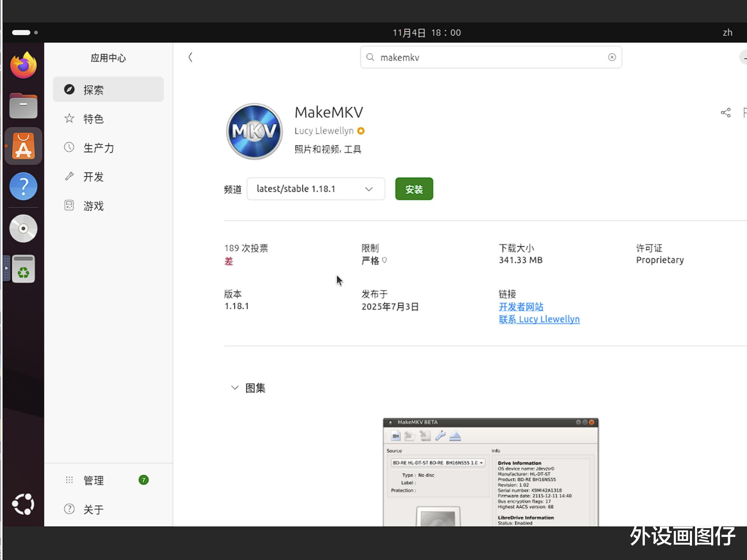Screen dimensions: 747x560
Task: Click the back arrow icon
Action: 190,57
